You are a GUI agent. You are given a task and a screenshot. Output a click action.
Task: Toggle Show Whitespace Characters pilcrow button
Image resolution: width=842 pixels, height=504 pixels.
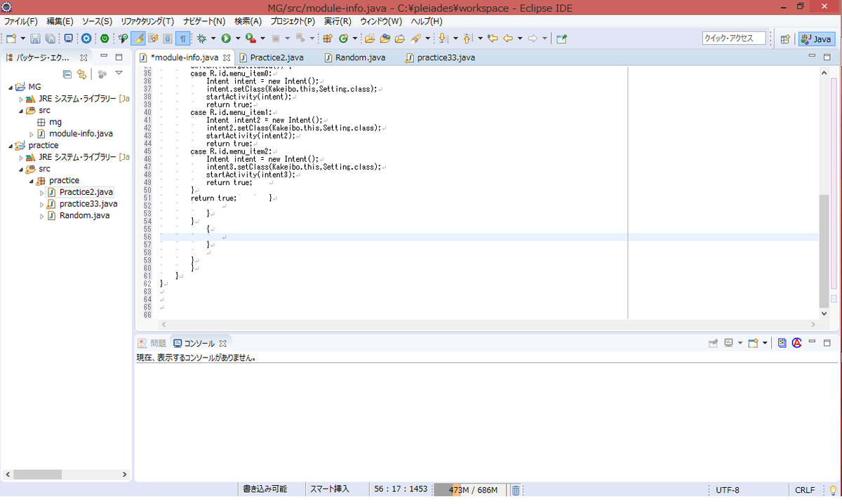[x=182, y=39]
